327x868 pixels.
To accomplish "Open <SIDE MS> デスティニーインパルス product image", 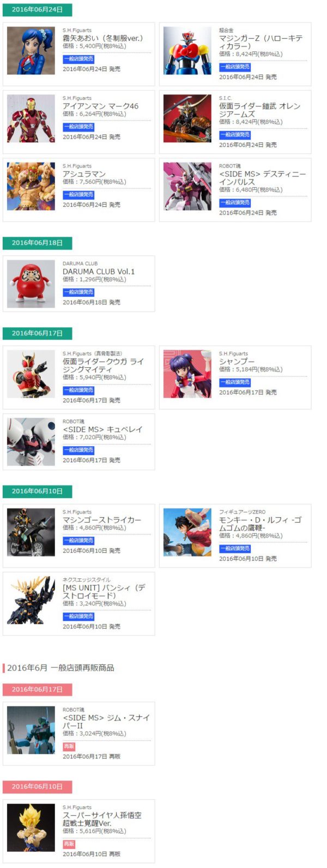I will pos(187,187).
